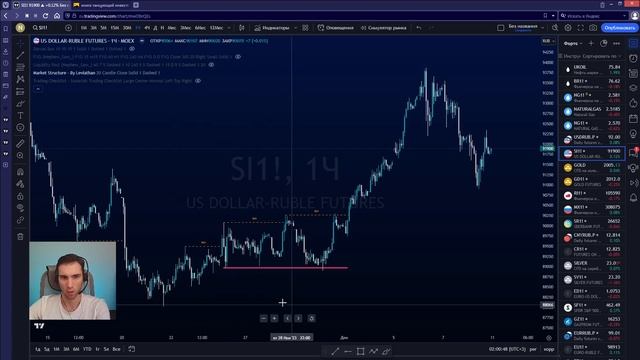
Task: Start Market Simulator replay
Action: 384,28
